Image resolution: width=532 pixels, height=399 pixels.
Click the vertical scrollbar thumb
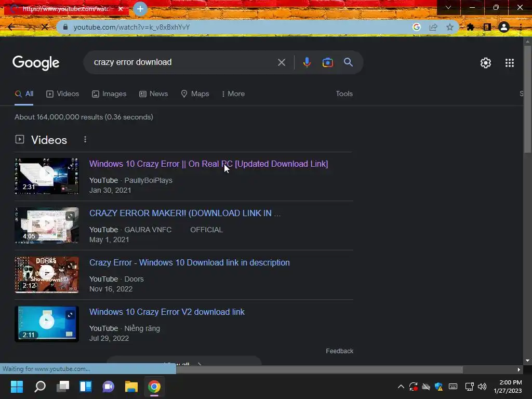click(x=527, y=99)
